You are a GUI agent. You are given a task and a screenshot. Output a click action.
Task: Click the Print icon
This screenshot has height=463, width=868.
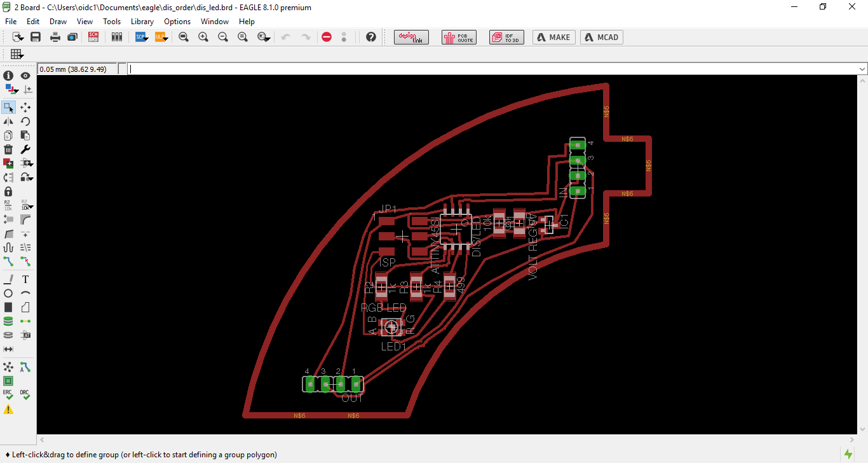55,37
